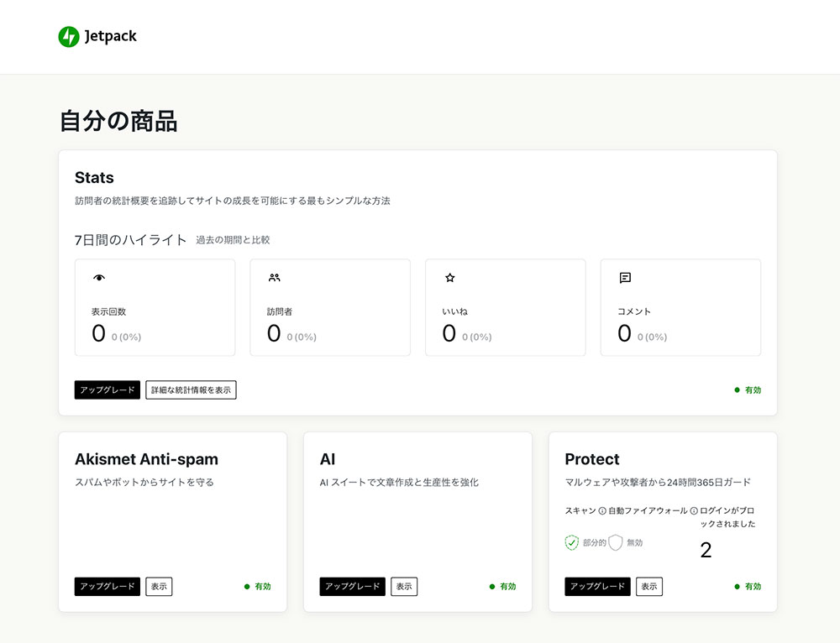Screen dimensions: 840x643
Task: Click the コメント card's 0 (0%) value
Action: click(x=652, y=337)
